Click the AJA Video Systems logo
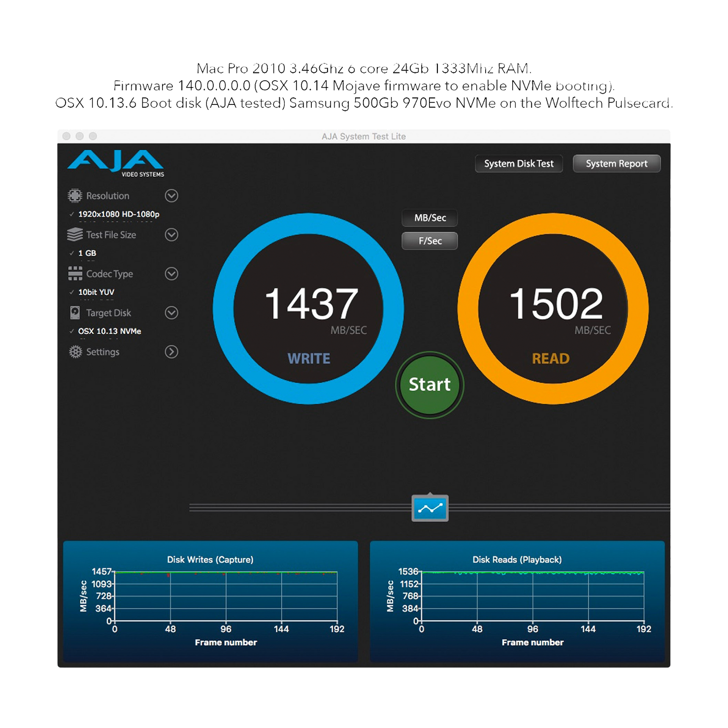This screenshot has height=728, width=728. coord(116,163)
